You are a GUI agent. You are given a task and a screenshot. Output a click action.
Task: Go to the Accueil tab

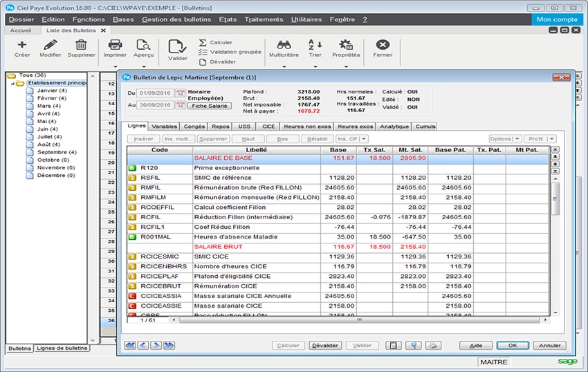coord(21,30)
